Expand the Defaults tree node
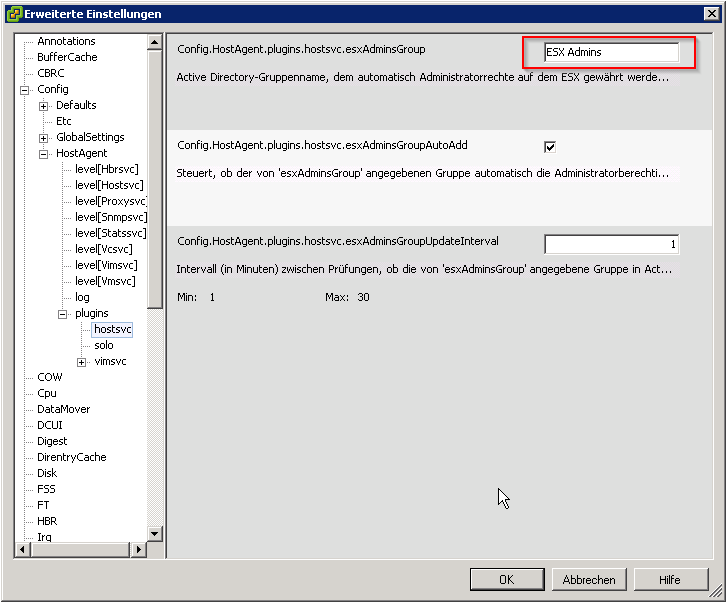Image resolution: width=726 pixels, height=602 pixels. tap(44, 105)
